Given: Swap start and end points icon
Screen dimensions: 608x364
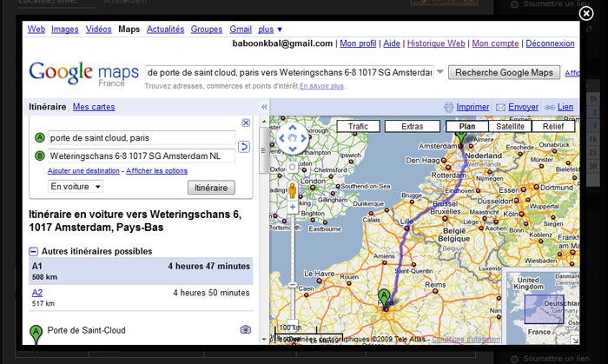Looking at the screenshot, I should click(x=243, y=147).
